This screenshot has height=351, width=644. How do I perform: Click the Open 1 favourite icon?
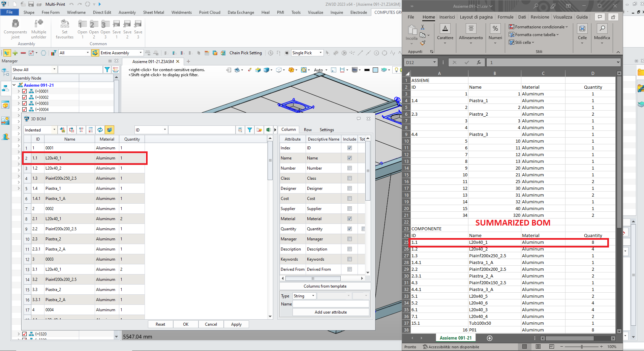[x=82, y=24]
